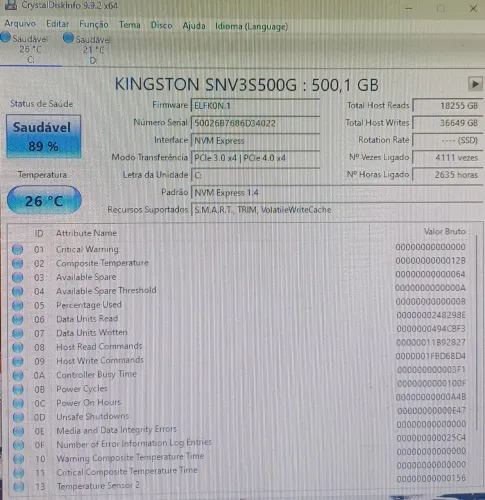Viewport: 485px width, 500px height.
Task: Click the Recursos Suportados field
Action: tap(337, 210)
